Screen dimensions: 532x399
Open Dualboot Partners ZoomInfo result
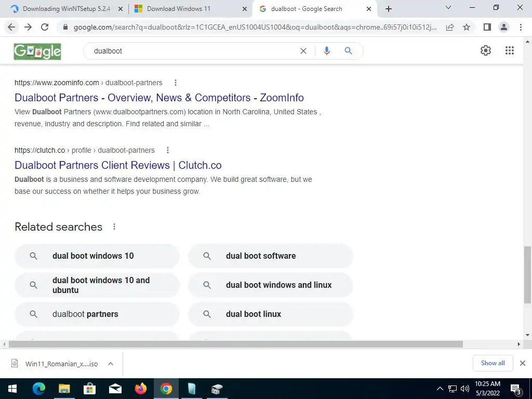point(159,98)
